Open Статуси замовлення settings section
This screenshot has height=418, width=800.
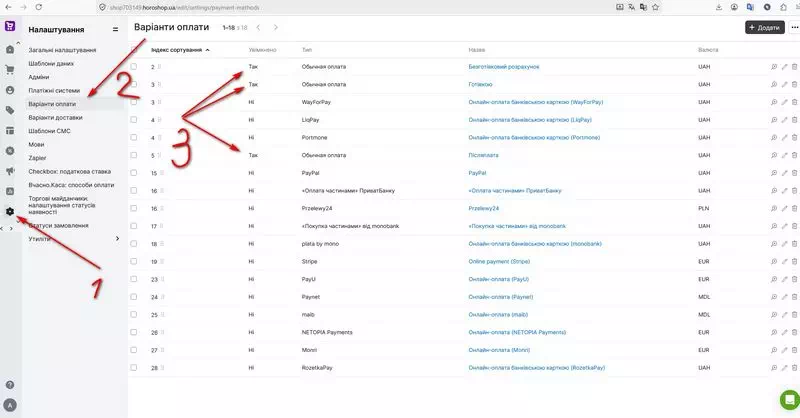click(x=59, y=226)
